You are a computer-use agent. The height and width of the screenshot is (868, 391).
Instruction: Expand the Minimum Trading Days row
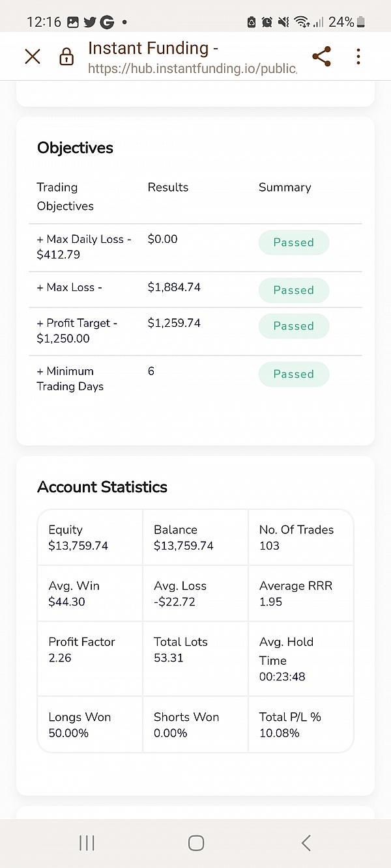tap(70, 378)
